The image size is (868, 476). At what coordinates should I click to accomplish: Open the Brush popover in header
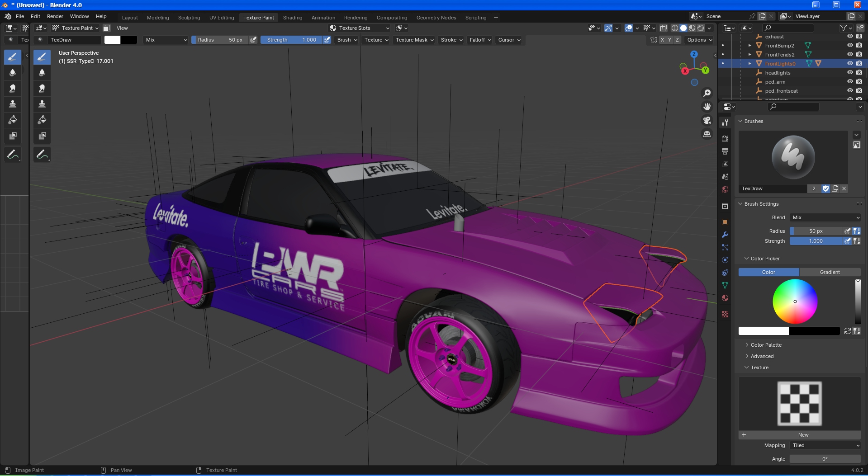tap(347, 40)
